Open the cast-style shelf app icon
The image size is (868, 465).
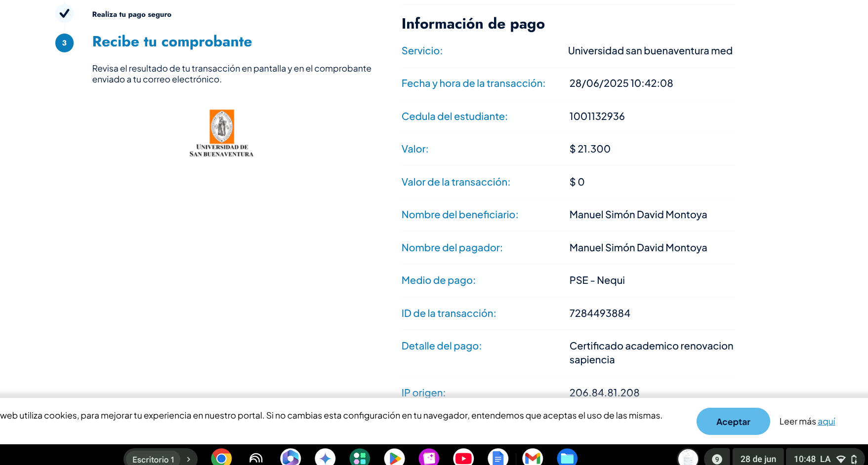point(256,458)
